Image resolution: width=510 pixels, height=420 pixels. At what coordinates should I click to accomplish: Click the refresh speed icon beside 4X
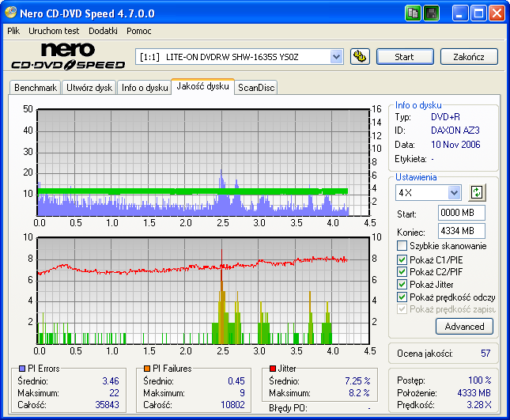point(477,192)
